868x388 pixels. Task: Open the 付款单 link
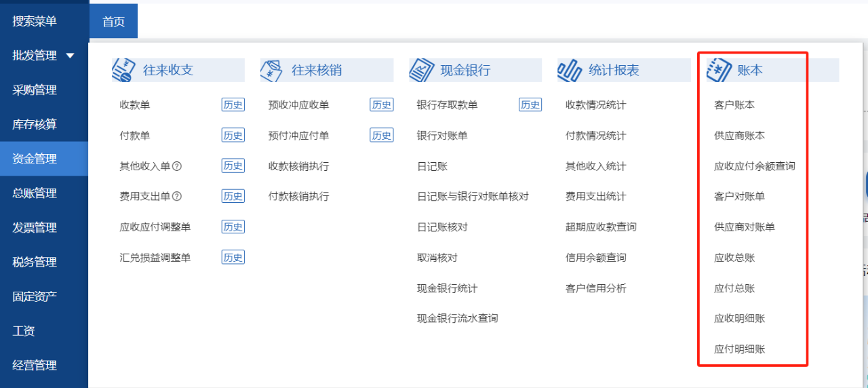[x=135, y=136]
